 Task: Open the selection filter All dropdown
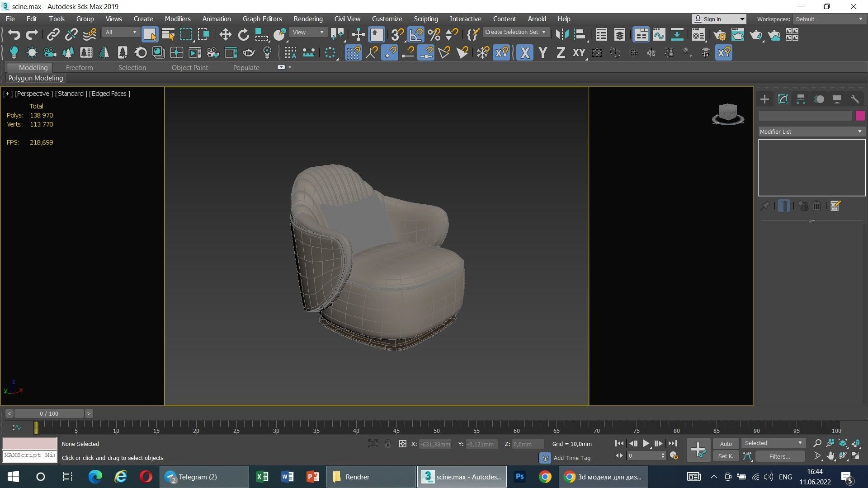click(120, 32)
